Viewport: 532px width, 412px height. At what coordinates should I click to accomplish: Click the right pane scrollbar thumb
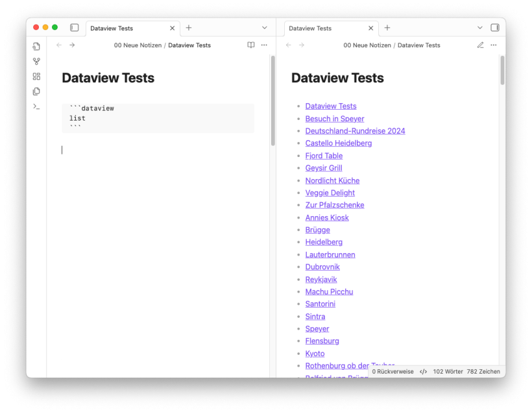click(503, 70)
